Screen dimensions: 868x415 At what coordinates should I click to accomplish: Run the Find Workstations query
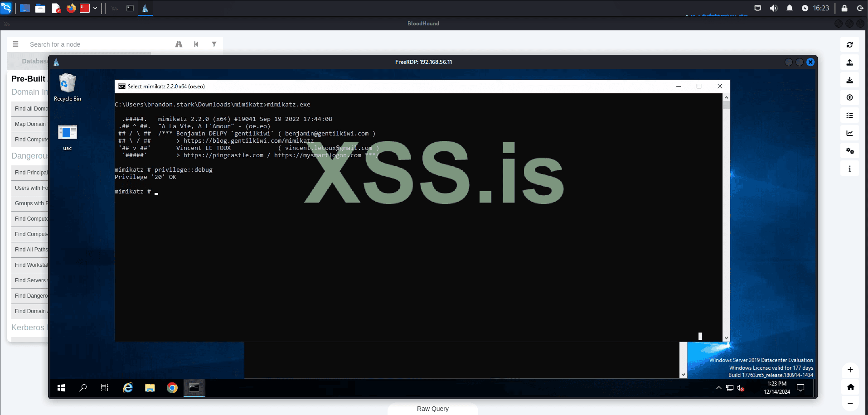click(30, 265)
